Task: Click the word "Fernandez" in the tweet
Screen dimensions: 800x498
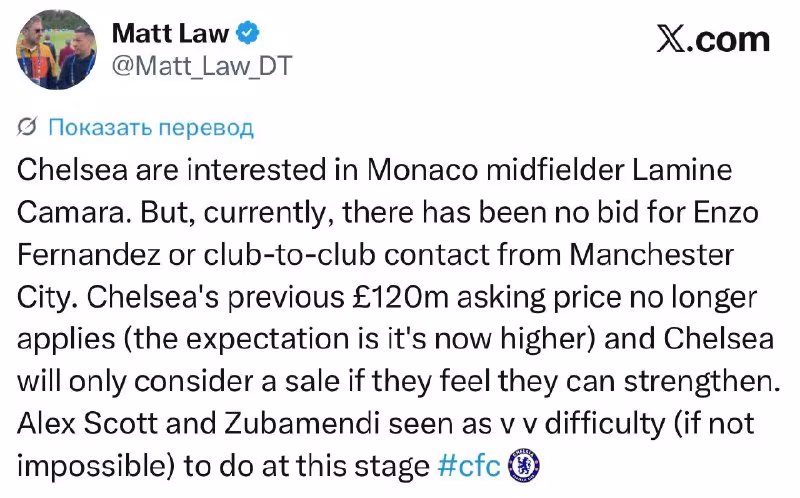Action: point(89,254)
